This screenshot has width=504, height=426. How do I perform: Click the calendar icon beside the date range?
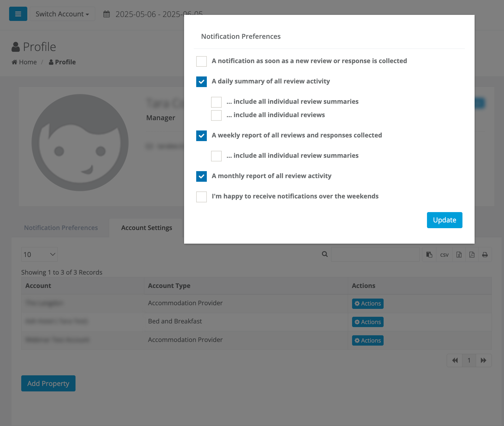[106, 14]
